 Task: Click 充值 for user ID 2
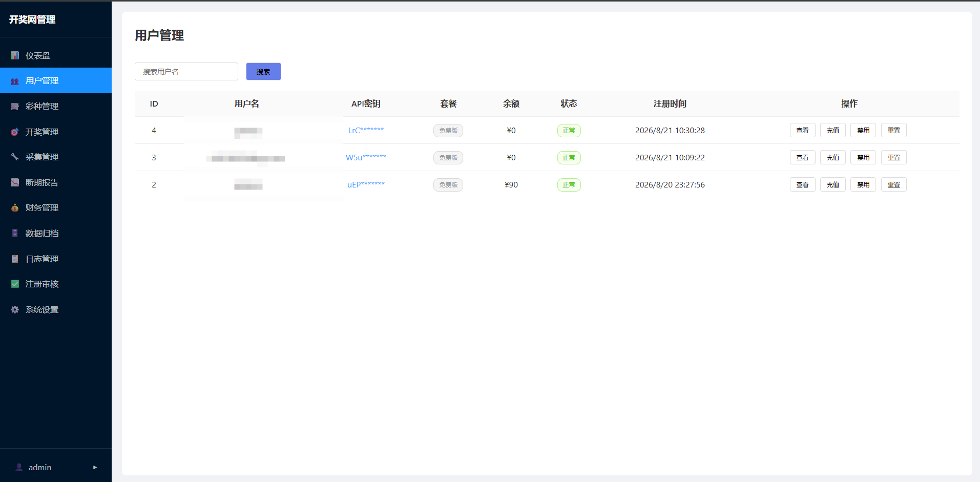[833, 184]
